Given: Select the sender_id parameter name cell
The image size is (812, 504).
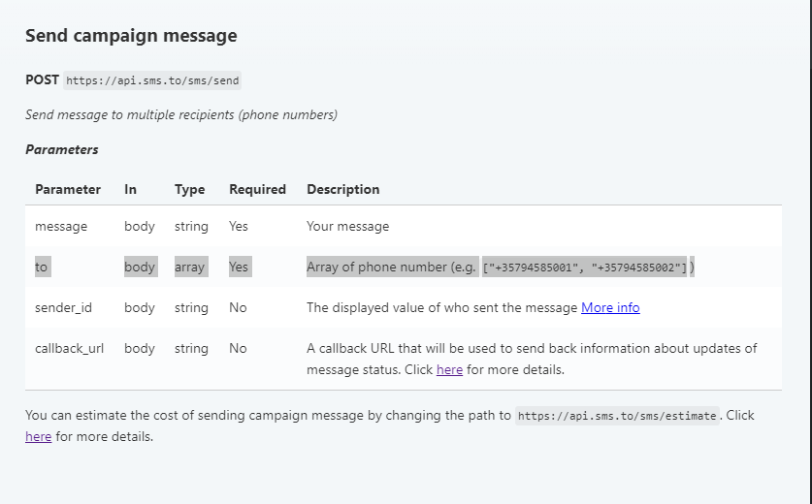Looking at the screenshot, I should (63, 307).
